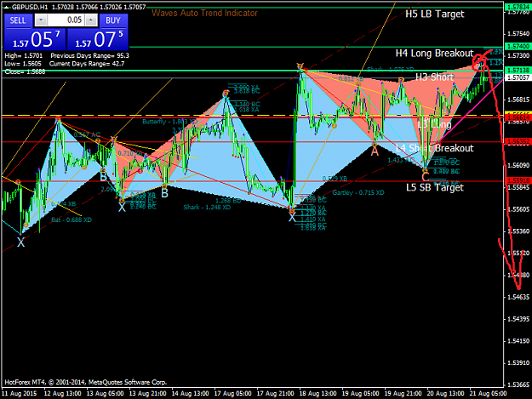Image resolution: width=532 pixels, height=399 pixels.
Task: Click the SELL button
Action: [18, 20]
